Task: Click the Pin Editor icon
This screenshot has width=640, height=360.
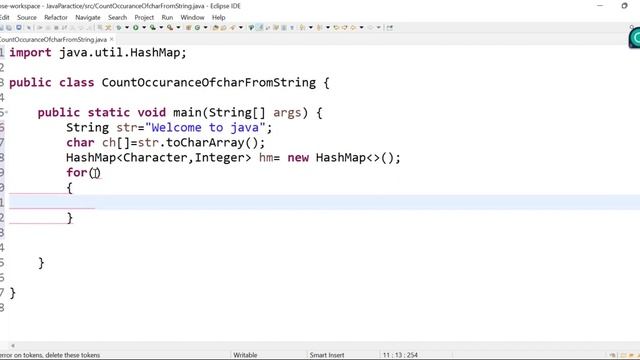Action: pyautogui.click(x=390, y=28)
